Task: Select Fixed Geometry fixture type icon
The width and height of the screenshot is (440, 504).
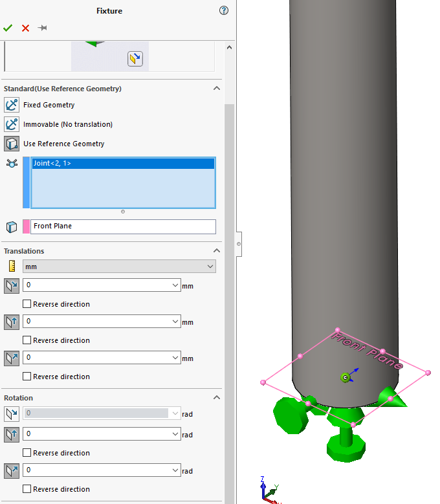Action: (12, 105)
